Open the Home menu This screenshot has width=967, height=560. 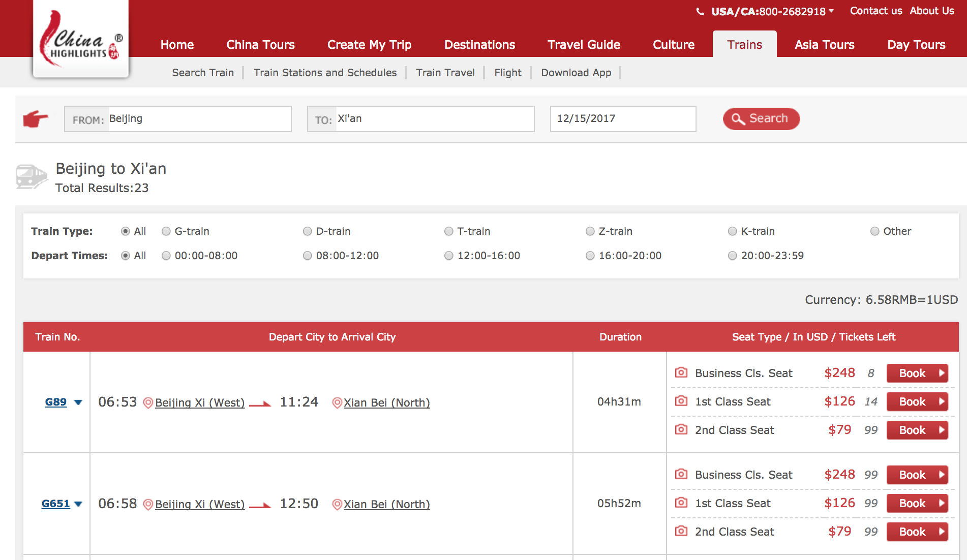tap(177, 45)
